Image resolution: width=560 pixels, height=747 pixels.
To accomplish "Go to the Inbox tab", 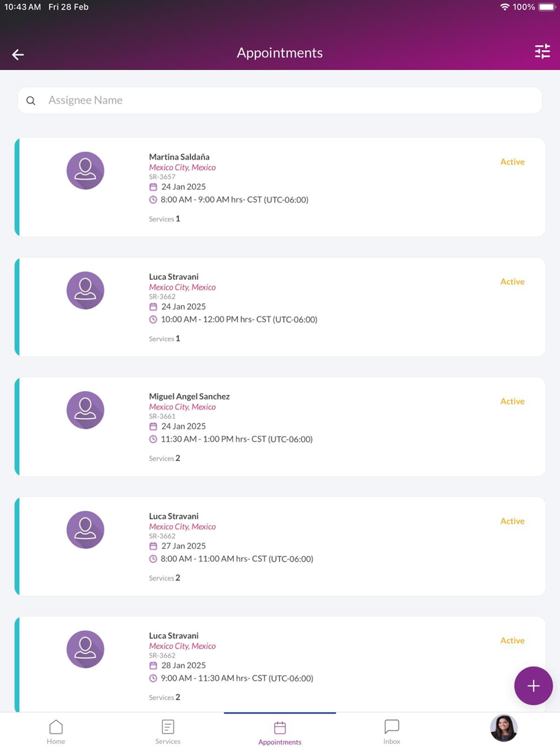I will (391, 731).
